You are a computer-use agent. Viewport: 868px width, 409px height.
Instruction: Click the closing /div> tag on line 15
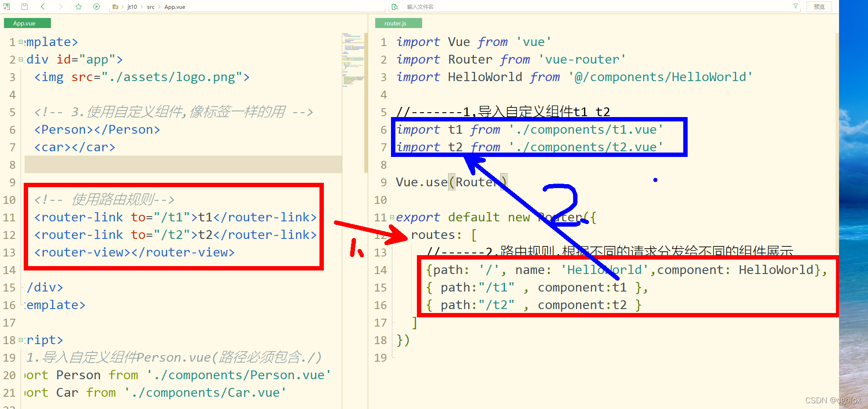(45, 288)
